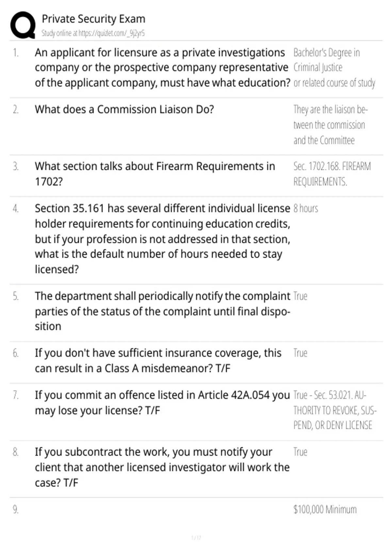
Task: Select question 1 about licensure education
Action: tap(162, 68)
